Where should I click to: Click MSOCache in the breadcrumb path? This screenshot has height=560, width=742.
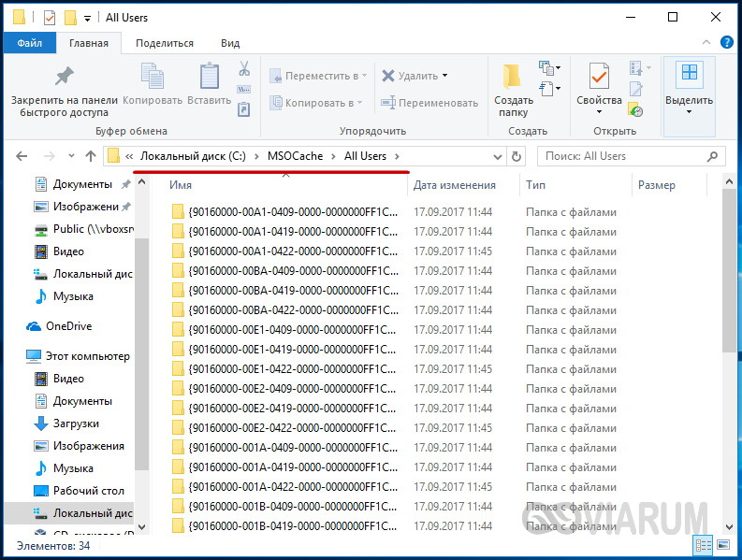pos(295,156)
